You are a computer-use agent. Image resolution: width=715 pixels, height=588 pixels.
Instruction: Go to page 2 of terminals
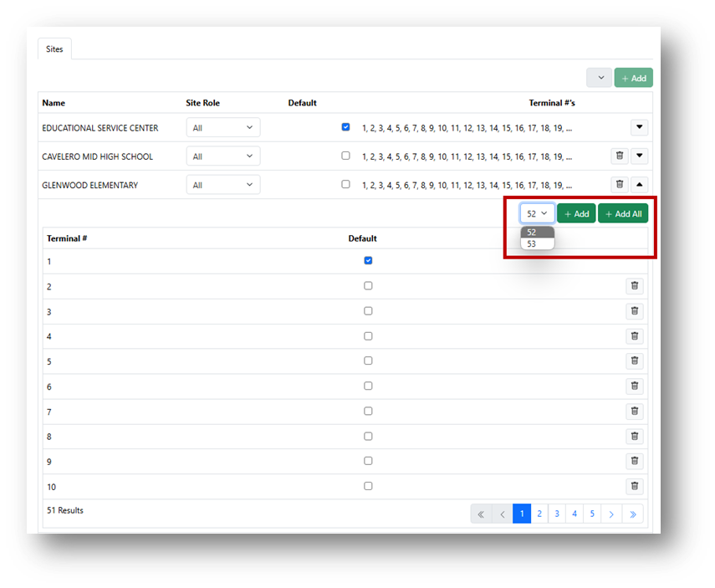click(539, 514)
